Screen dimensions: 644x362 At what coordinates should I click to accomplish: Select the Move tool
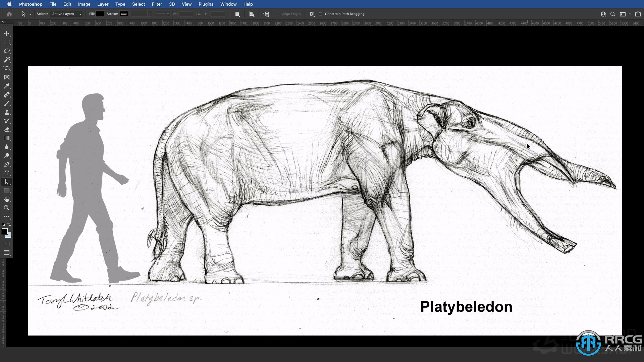(x=7, y=34)
